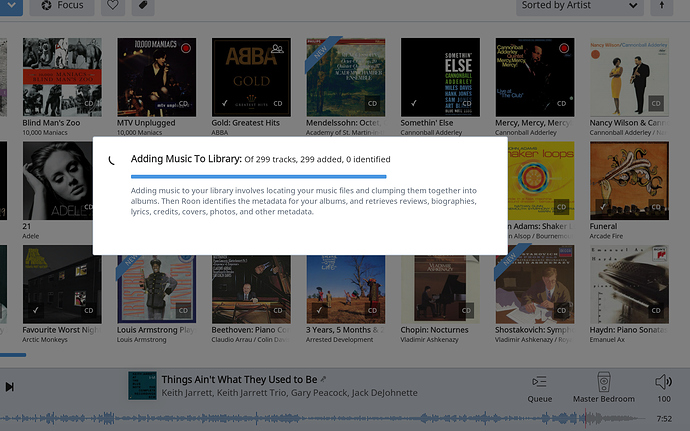Image resolution: width=690 pixels, height=431 pixels.
Task: Click the CD badge on Nancy Wilson album
Action: point(656,103)
